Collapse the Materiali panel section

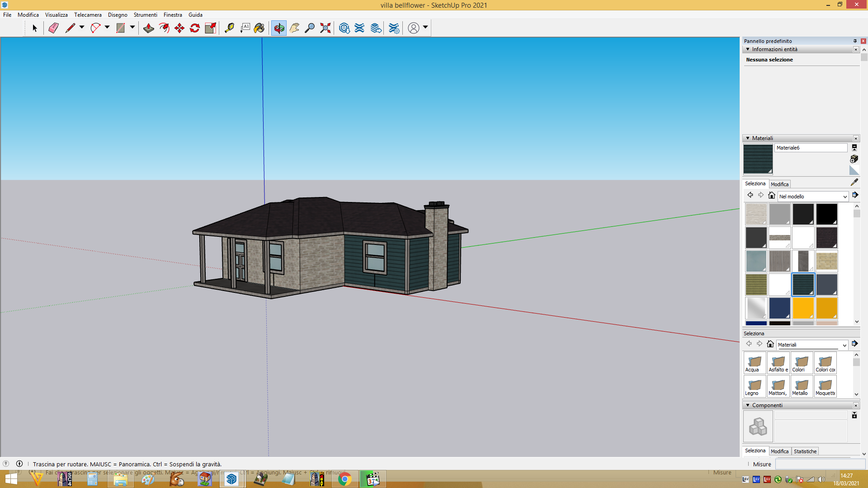tap(748, 138)
